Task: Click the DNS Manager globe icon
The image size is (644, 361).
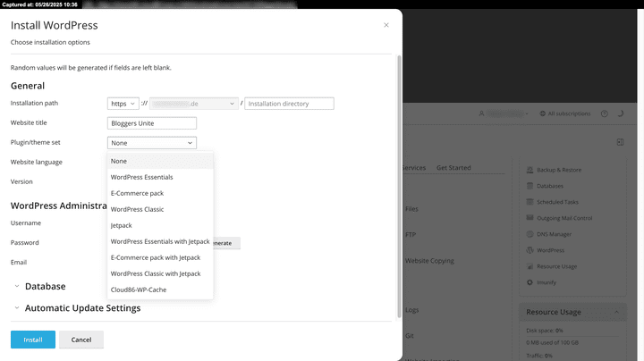Action: (x=530, y=234)
